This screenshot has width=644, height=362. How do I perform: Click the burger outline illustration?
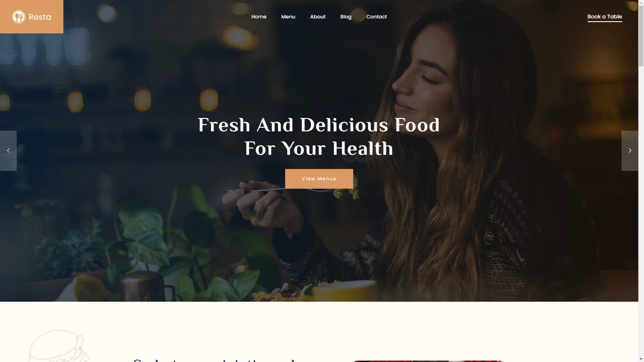[x=58, y=346]
